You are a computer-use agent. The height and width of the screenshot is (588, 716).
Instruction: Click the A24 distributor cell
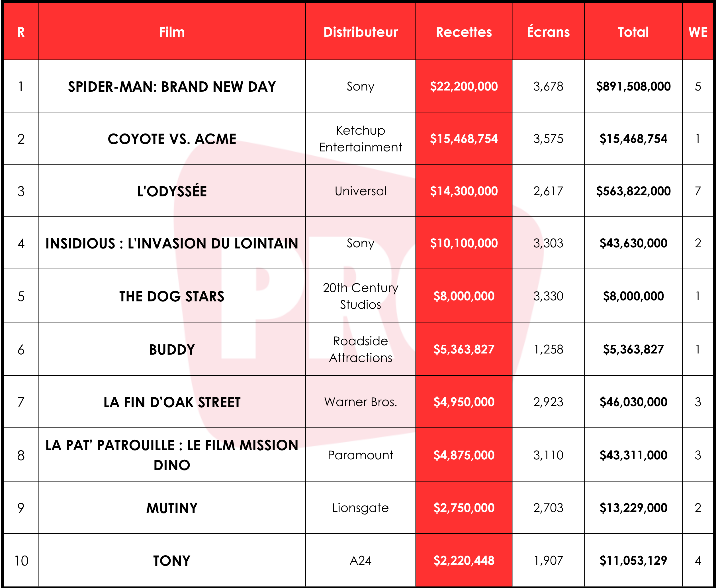coord(361,560)
